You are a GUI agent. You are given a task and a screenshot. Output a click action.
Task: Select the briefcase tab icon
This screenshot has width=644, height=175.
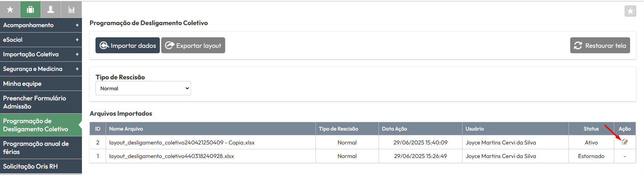click(30, 9)
